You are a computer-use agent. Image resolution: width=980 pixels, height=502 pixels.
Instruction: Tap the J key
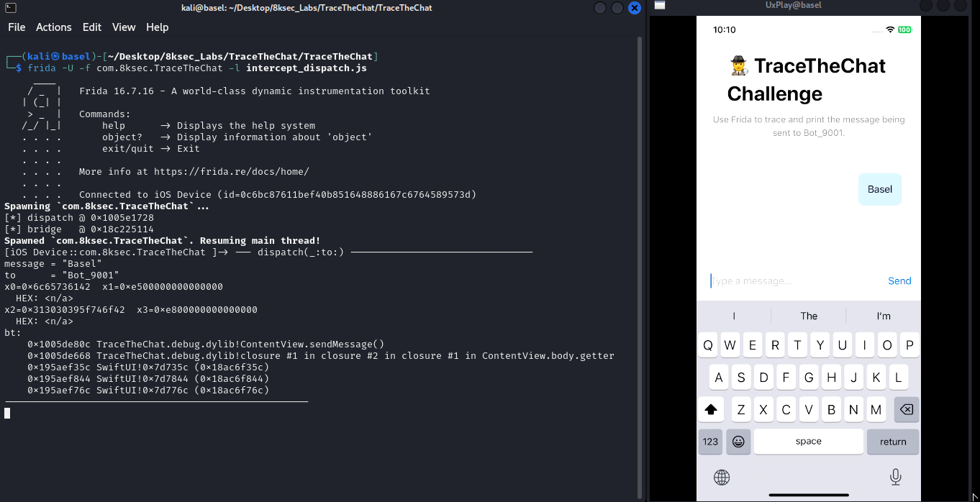point(853,378)
